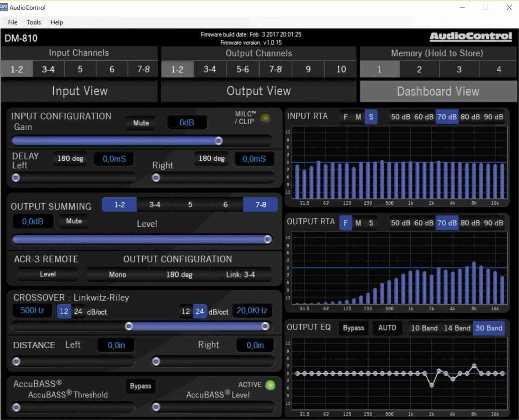The image size is (519, 420).
Task: Toggle Output Summing input 3-4
Action: click(155, 205)
